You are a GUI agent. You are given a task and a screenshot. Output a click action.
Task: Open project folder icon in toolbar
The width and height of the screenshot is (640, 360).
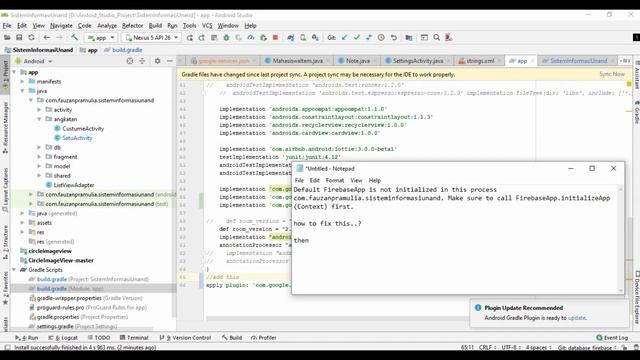tap(7, 38)
